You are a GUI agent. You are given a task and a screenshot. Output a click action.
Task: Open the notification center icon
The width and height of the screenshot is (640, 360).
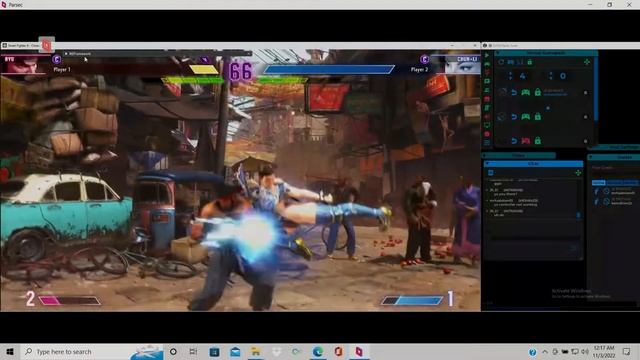pyautogui.click(x=627, y=351)
